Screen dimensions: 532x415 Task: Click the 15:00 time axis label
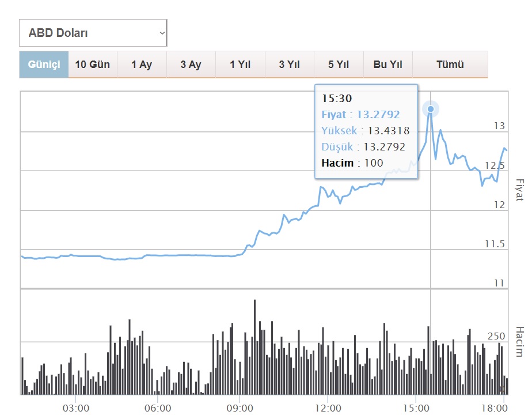point(416,408)
